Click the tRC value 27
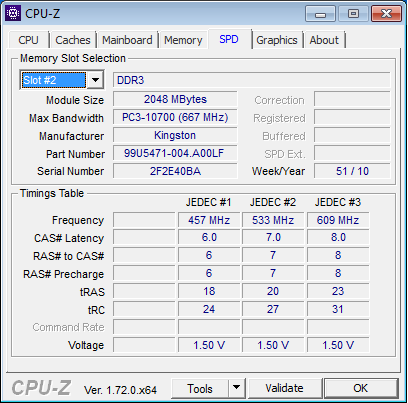This screenshot has width=408, height=403. point(273,309)
